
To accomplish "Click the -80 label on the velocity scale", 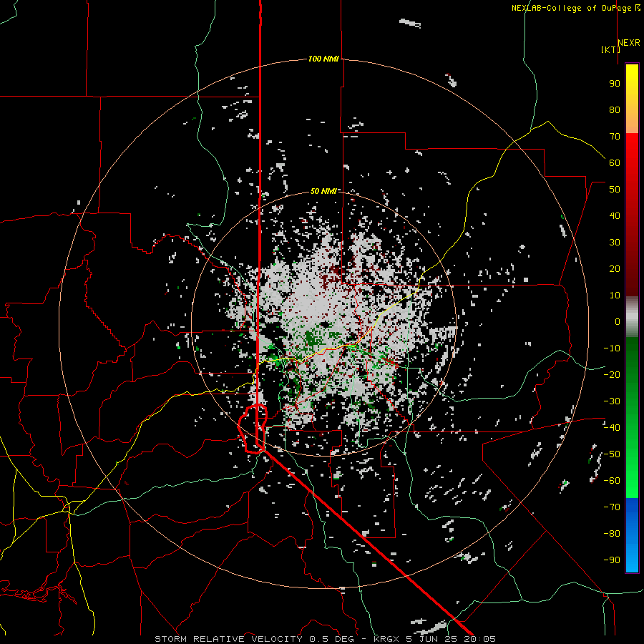I will pos(612,534).
